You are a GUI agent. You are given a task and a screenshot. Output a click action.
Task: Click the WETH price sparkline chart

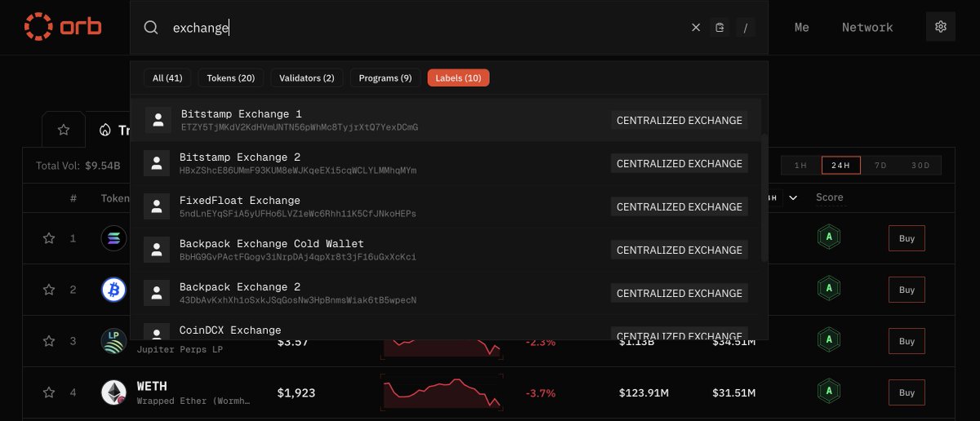(x=442, y=392)
